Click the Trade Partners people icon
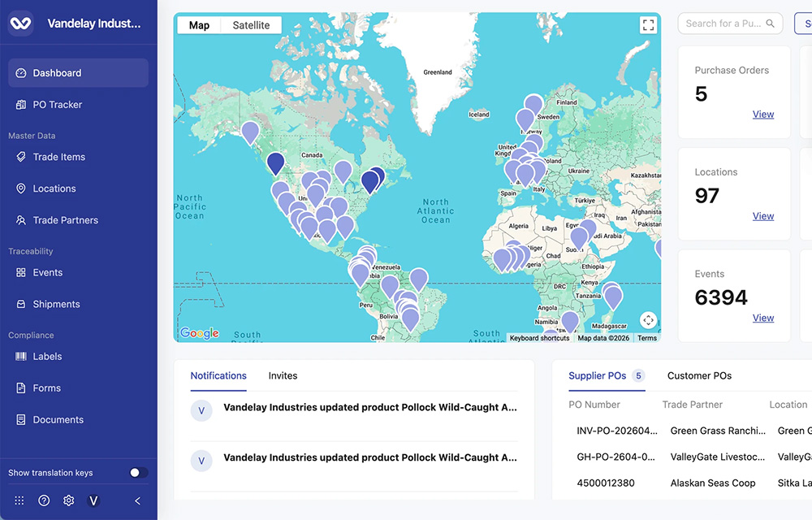This screenshot has width=812, height=520. click(21, 220)
